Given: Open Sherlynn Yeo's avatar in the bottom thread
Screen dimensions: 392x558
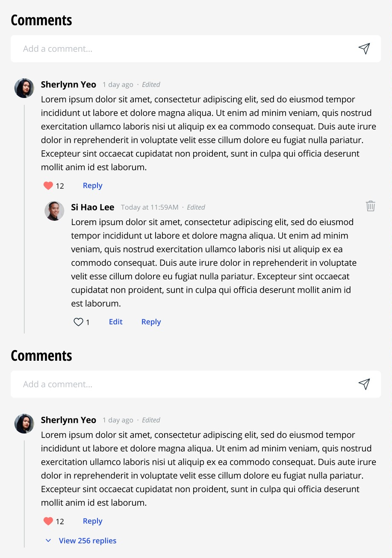Looking at the screenshot, I should point(24,424).
